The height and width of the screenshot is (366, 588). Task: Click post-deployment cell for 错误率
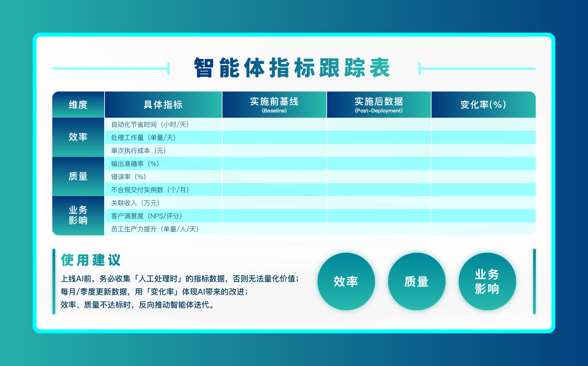(379, 176)
